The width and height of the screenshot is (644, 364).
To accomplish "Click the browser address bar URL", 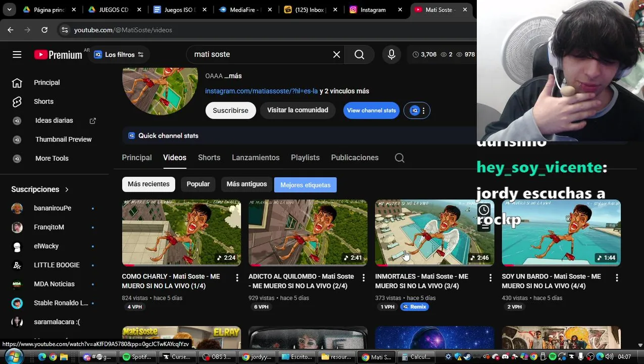I will click(123, 30).
